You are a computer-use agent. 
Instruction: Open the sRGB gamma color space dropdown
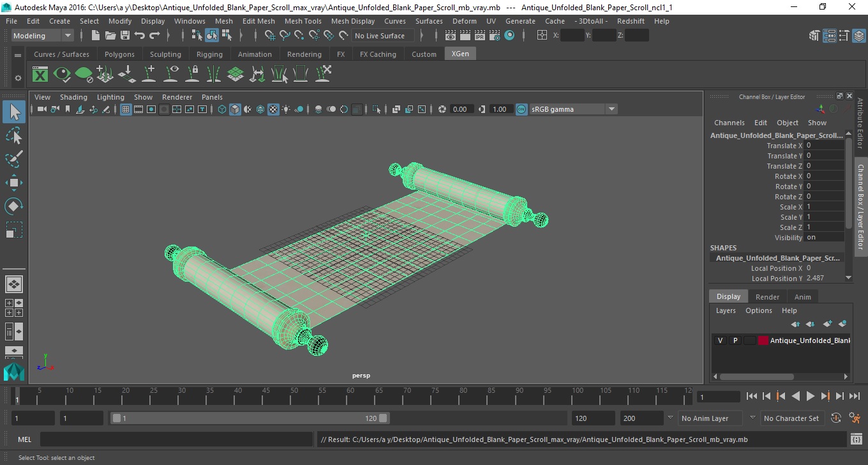tap(573, 109)
